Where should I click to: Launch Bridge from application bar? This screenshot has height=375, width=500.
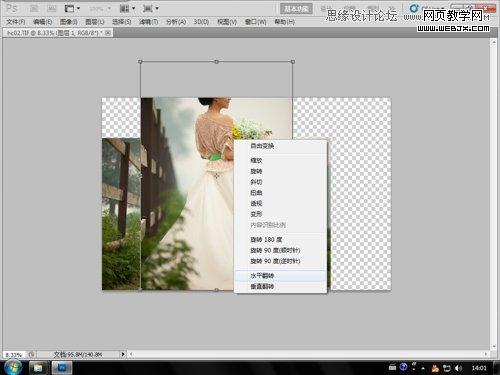tap(34, 8)
